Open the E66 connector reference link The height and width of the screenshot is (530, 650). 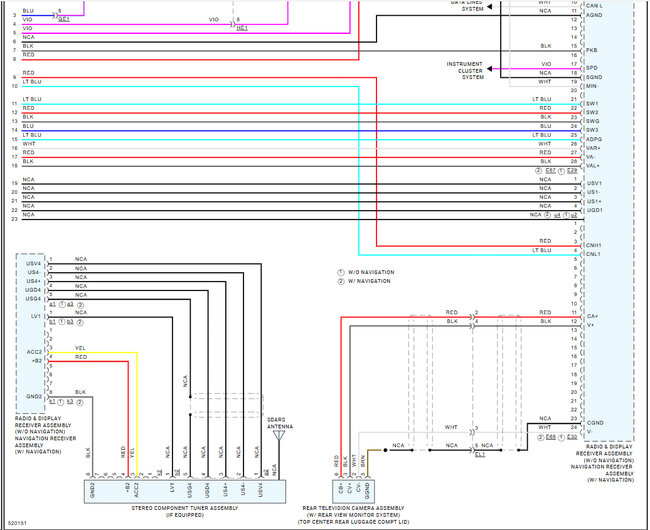tap(551, 438)
